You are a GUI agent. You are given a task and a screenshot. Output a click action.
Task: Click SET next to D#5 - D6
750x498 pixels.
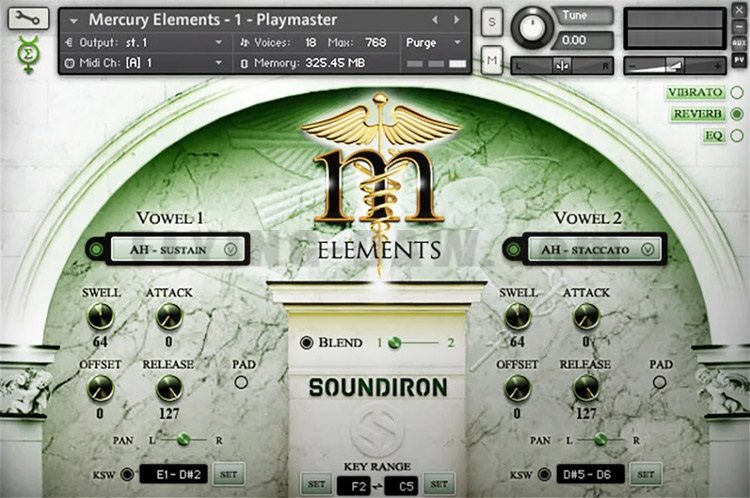pos(646,474)
